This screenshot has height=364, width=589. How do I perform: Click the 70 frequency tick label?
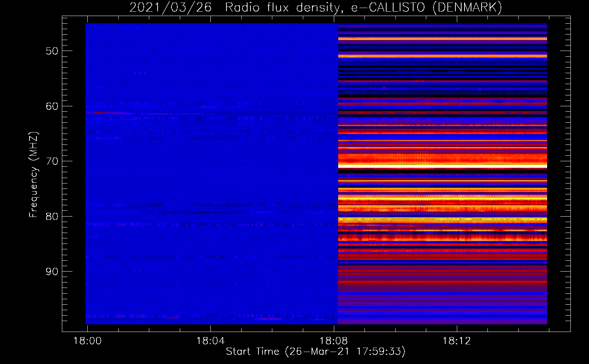pos(52,161)
